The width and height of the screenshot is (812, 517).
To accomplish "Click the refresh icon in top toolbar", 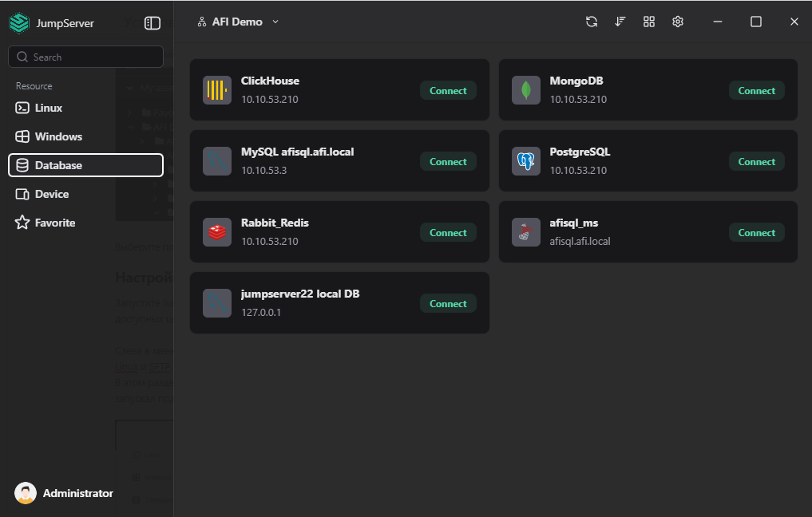I will [592, 22].
